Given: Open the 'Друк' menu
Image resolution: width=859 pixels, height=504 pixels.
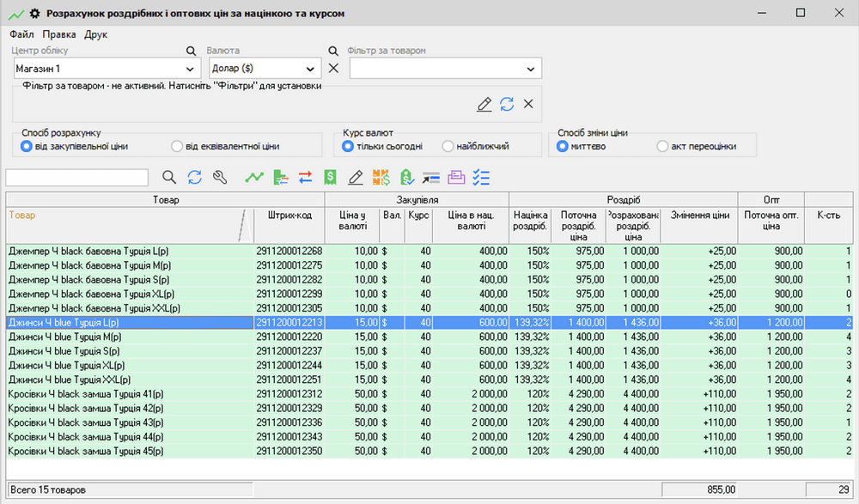Looking at the screenshot, I should (96, 34).
